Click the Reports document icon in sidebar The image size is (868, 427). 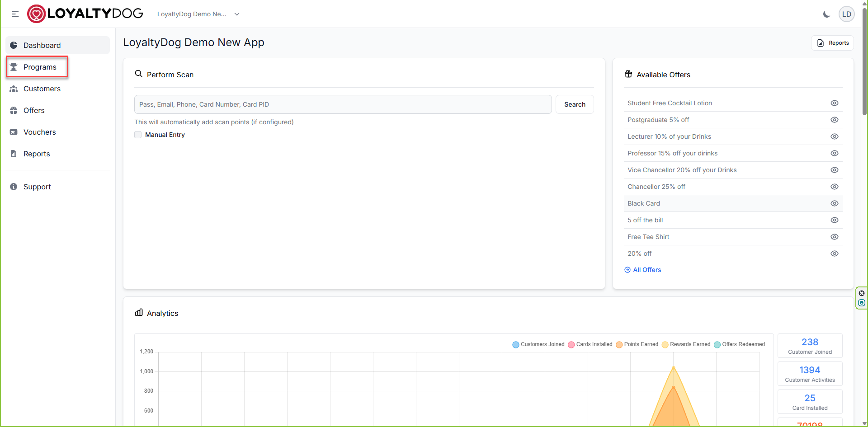[x=14, y=154]
